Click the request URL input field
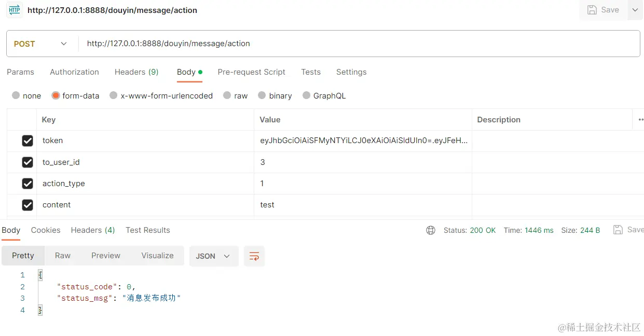The height and width of the screenshot is (336, 644). point(359,44)
